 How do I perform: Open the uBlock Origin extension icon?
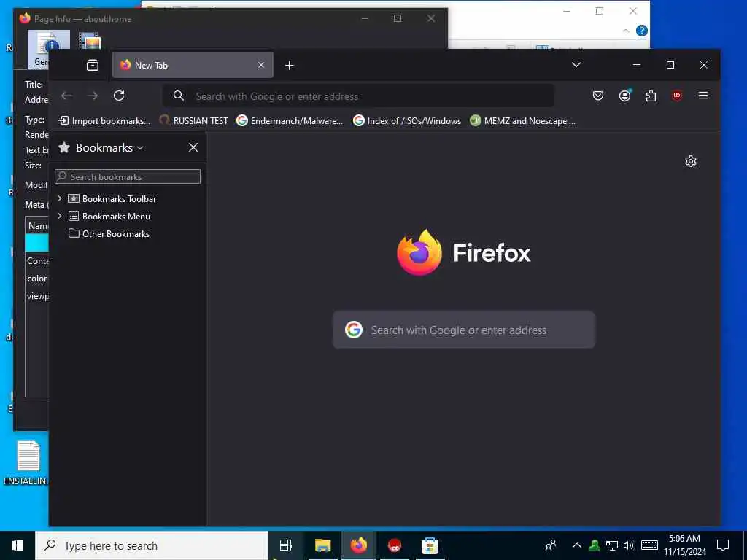tap(677, 96)
